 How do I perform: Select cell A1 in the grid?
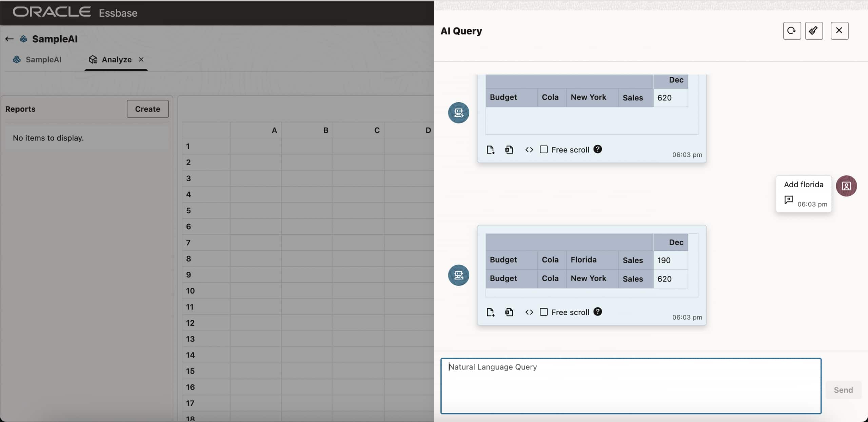click(255, 146)
